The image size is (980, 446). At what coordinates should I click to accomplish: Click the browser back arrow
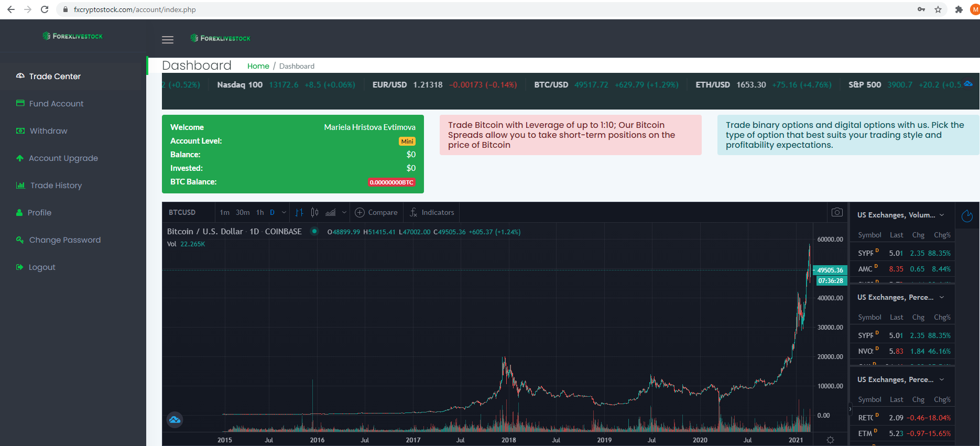pyautogui.click(x=11, y=9)
